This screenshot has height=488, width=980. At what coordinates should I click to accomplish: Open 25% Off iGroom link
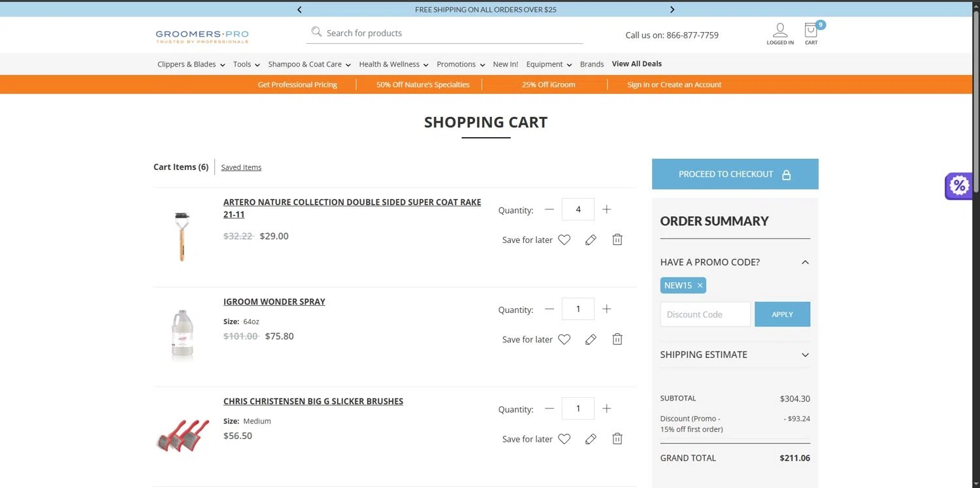548,85
